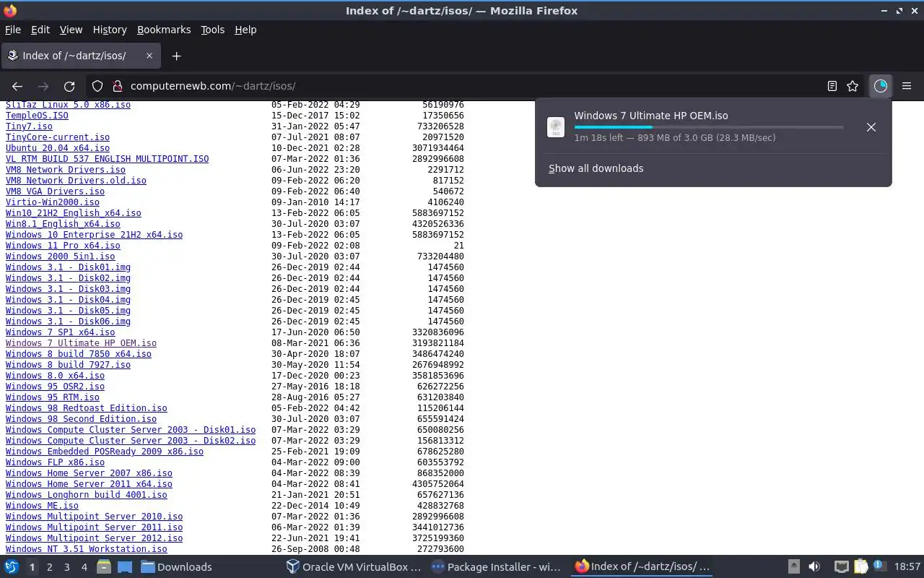Click Windows_2000_5in1.iso link
Image resolution: width=924 pixels, height=578 pixels.
click(x=61, y=256)
